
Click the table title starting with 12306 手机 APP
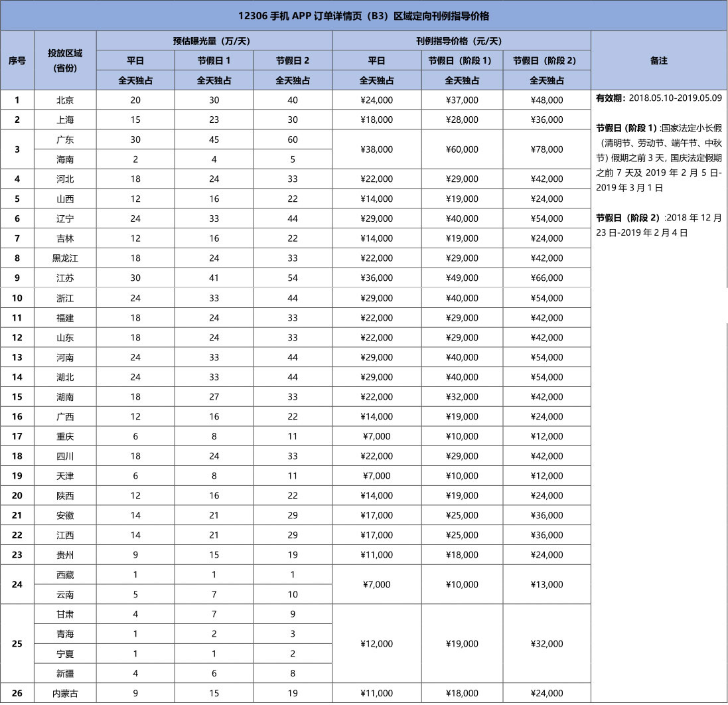click(364, 16)
